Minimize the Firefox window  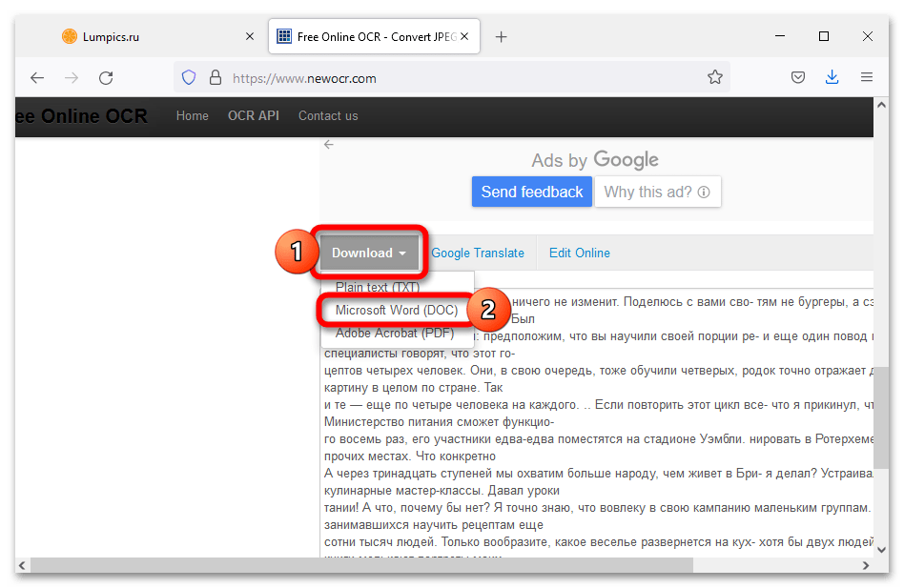(780, 36)
